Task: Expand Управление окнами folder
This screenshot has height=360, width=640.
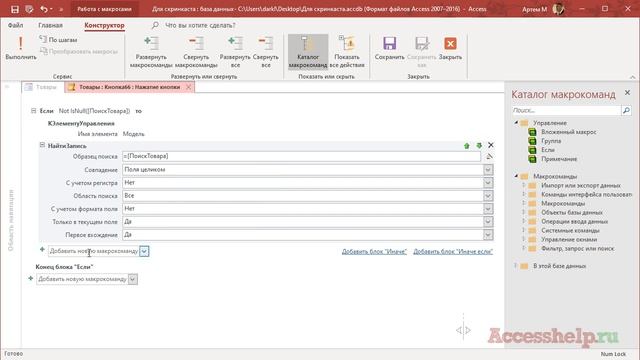Action: point(524,239)
